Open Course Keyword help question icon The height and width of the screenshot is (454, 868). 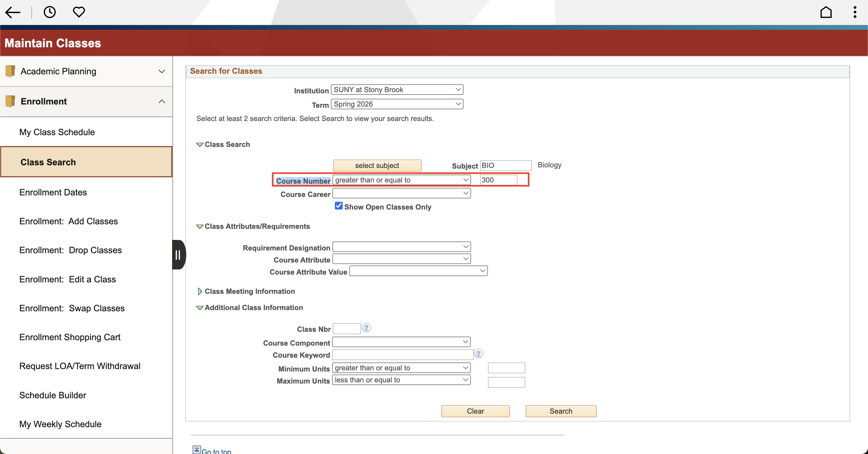tap(479, 353)
